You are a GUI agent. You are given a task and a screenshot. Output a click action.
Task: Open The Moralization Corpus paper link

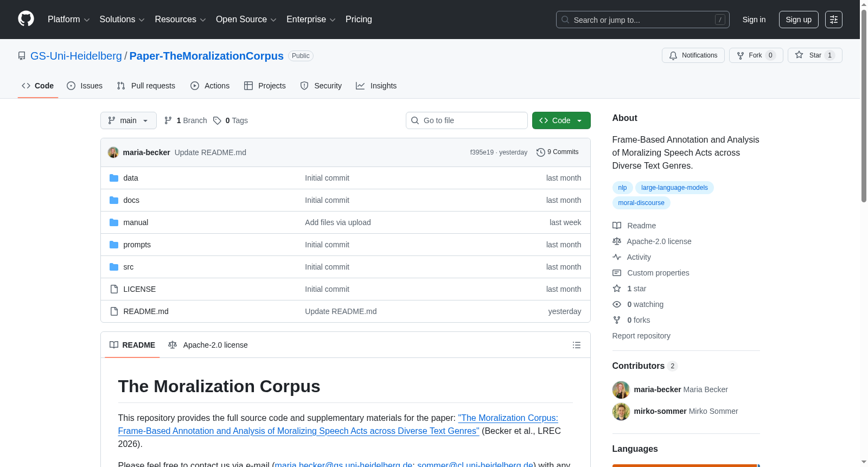click(338, 424)
